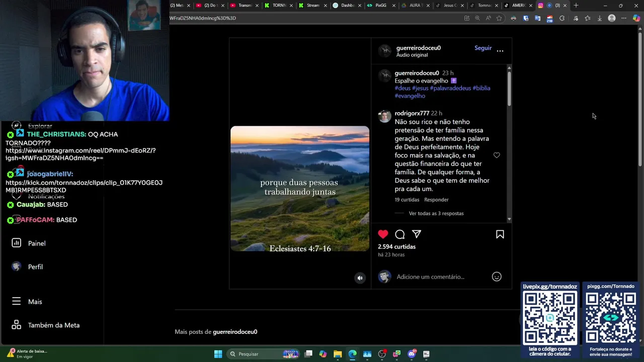644x362 pixels.
Task: Open guerreirodoceu0 profile from post header
Action: click(419, 48)
